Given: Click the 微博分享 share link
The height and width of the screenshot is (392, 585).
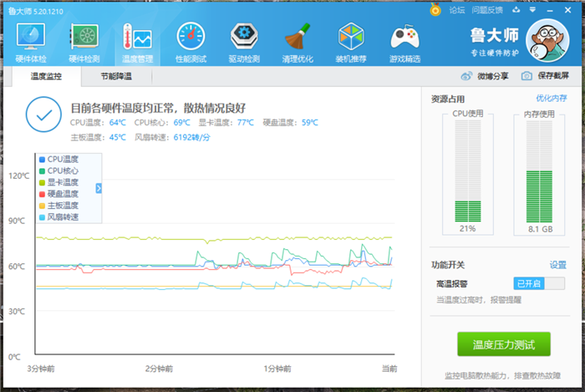Looking at the screenshot, I should (x=493, y=76).
